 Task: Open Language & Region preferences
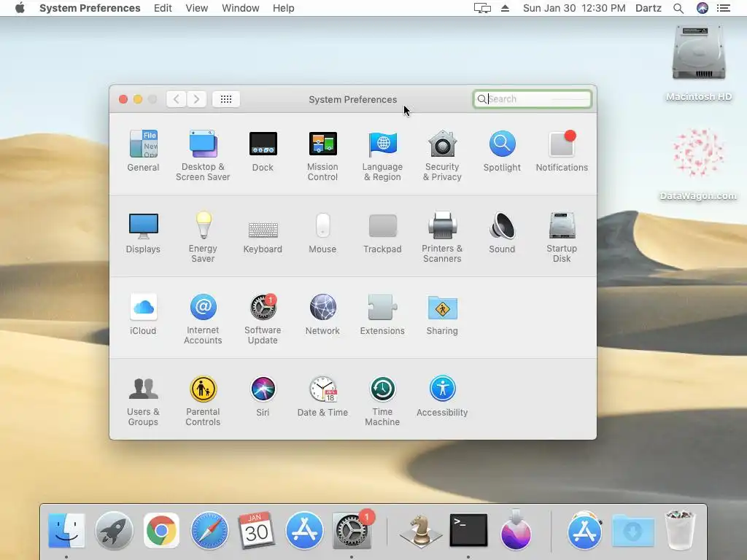(382, 155)
